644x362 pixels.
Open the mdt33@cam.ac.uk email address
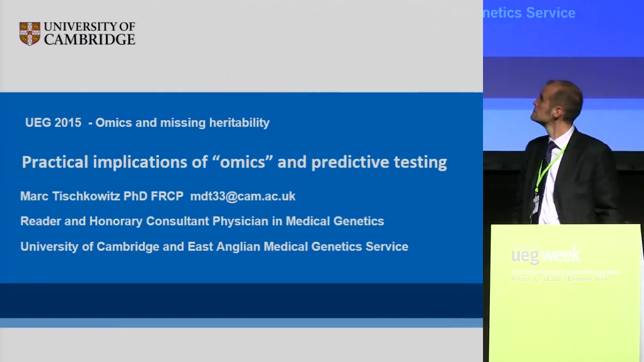tap(243, 196)
